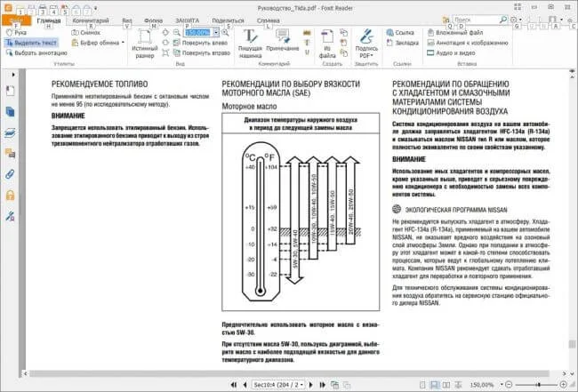Viewport: 578px width, 392px height.
Task: Open the zoom percentage dropdown in ribbon
Action: pos(214,31)
